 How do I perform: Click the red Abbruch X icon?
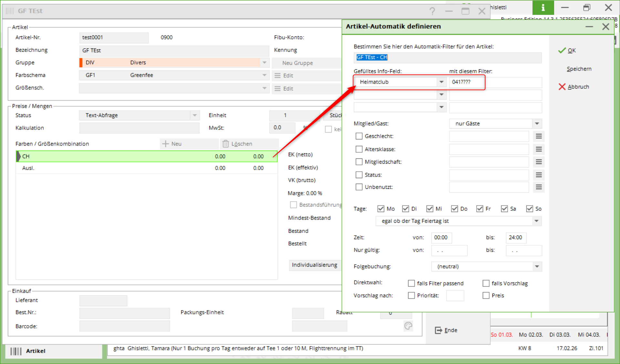tap(562, 87)
